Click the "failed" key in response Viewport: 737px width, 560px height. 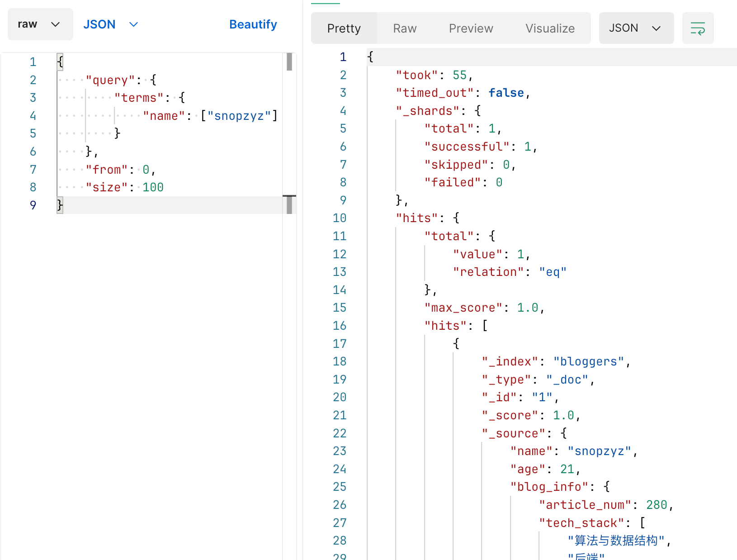click(x=453, y=182)
